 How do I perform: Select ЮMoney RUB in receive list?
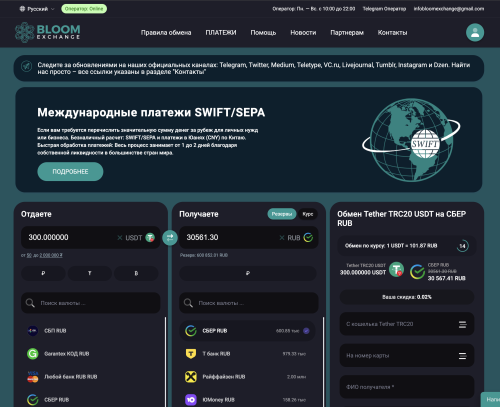point(247,399)
